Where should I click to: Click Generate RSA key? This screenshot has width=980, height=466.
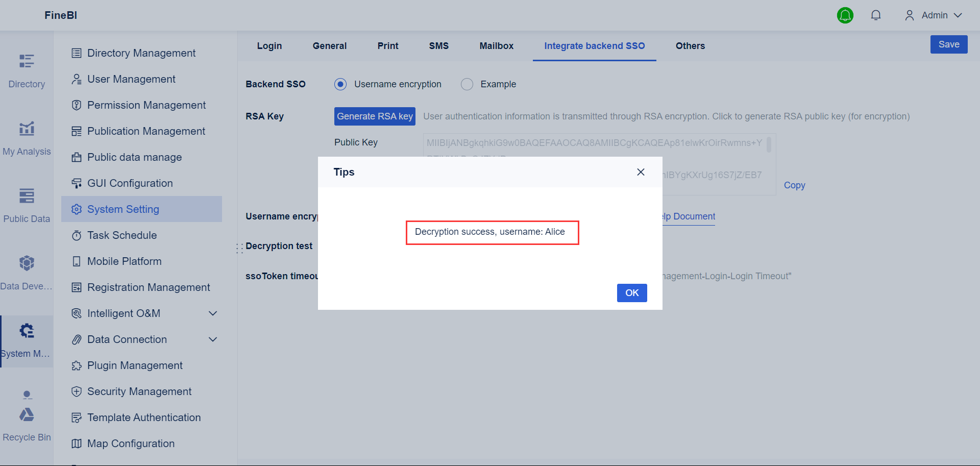(375, 116)
